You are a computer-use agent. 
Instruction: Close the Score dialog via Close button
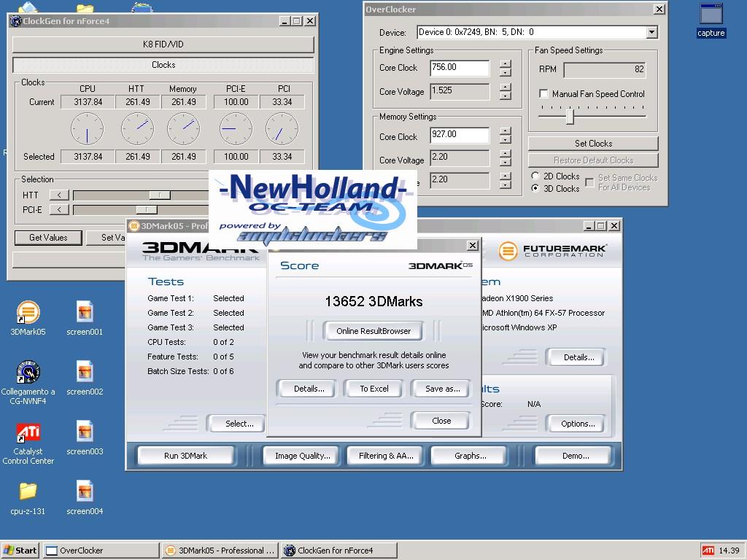tap(441, 421)
